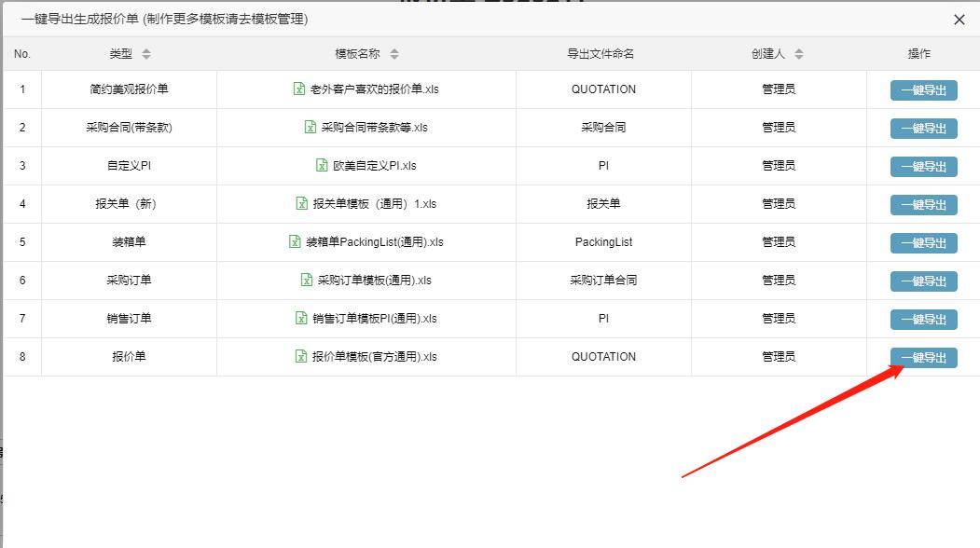Export the 销售订单 template via 一键导出

click(923, 318)
